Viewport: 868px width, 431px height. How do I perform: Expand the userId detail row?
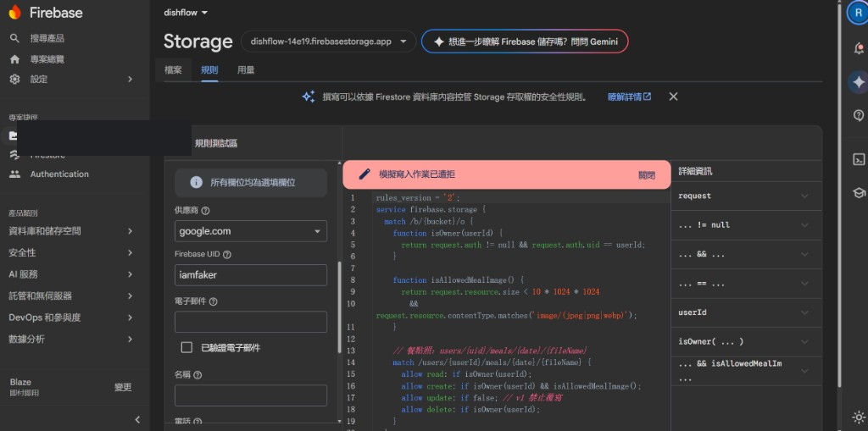[746, 312]
